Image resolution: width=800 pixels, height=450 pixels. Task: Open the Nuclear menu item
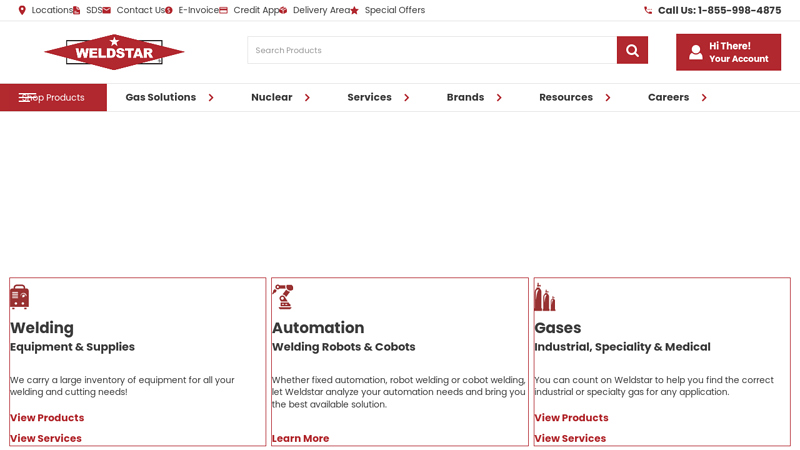[x=271, y=97]
